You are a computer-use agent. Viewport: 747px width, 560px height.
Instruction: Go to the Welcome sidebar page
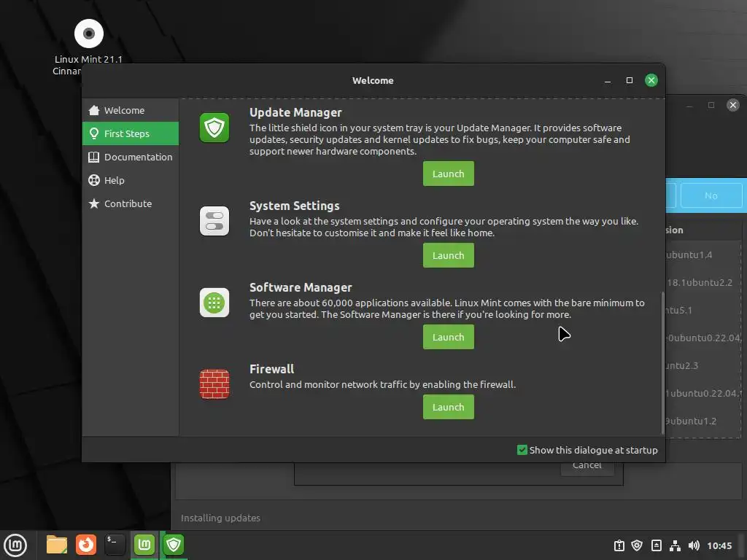tap(131, 111)
